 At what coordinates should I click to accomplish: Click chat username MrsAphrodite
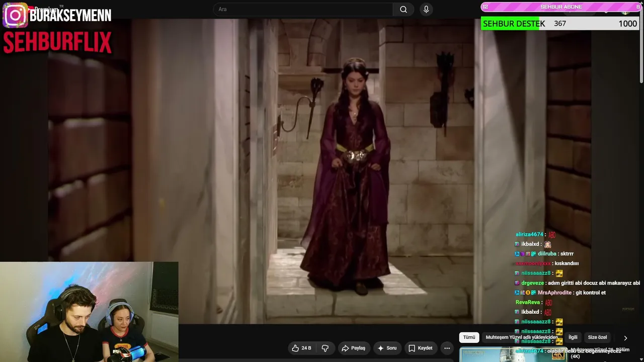click(554, 293)
